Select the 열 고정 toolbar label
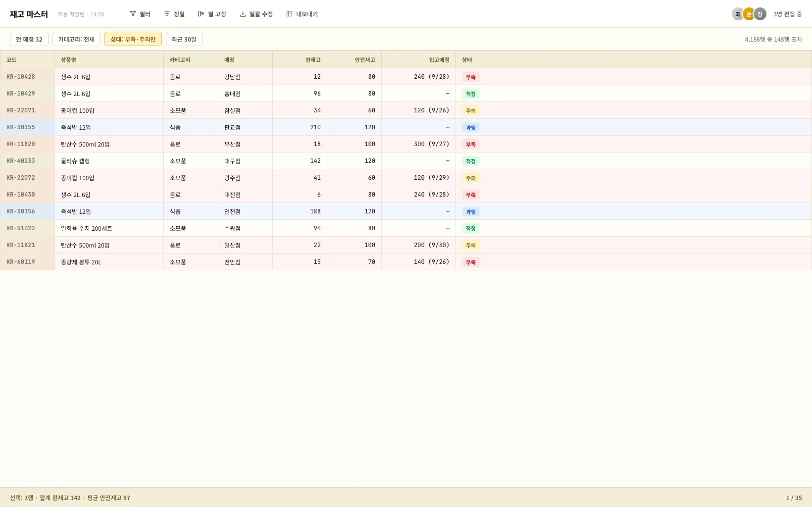The height and width of the screenshot is (507, 812). tap(217, 14)
